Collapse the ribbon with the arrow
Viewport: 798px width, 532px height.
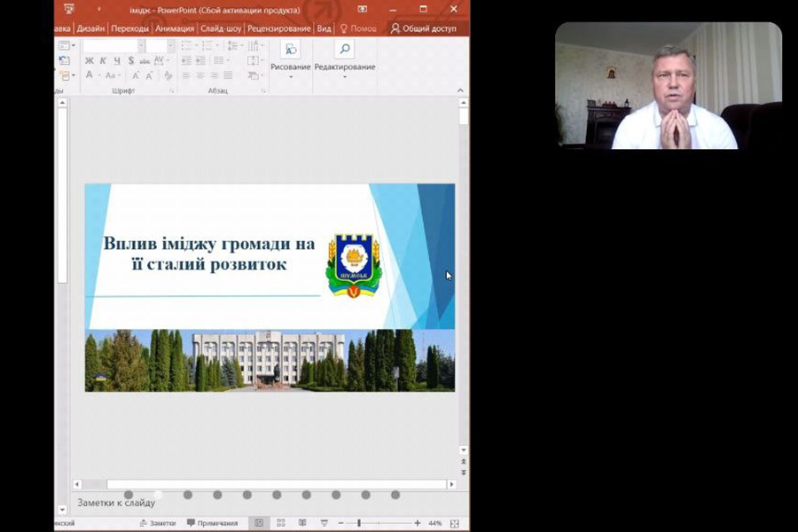[x=460, y=90]
